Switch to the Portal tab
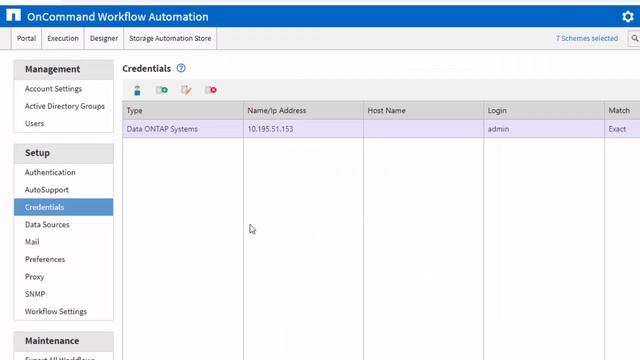 point(27,38)
